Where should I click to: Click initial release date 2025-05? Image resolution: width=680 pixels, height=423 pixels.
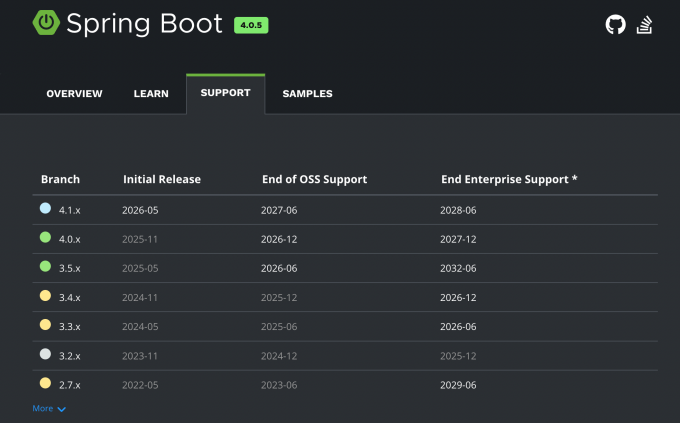pos(140,269)
